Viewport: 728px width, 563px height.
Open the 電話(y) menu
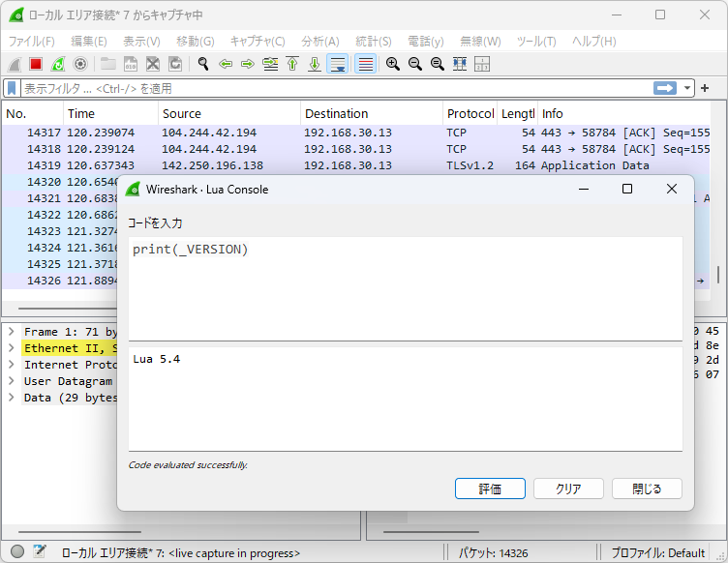coord(426,42)
